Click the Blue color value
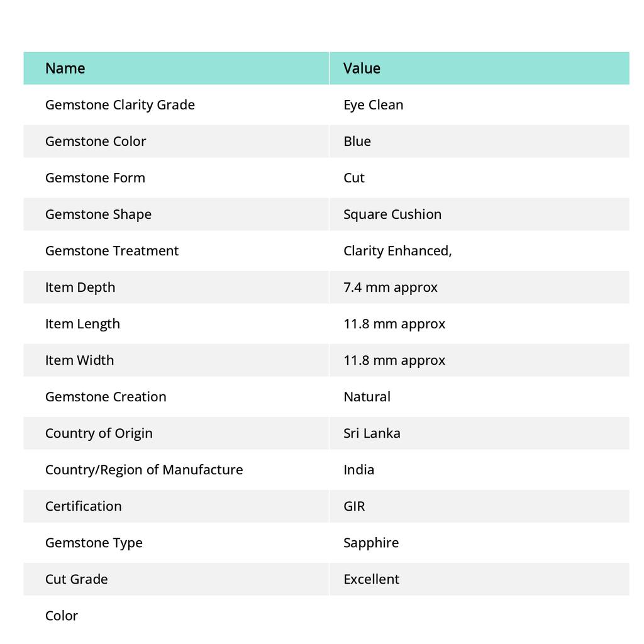Viewport: 644px width, 644px height. coord(357,142)
